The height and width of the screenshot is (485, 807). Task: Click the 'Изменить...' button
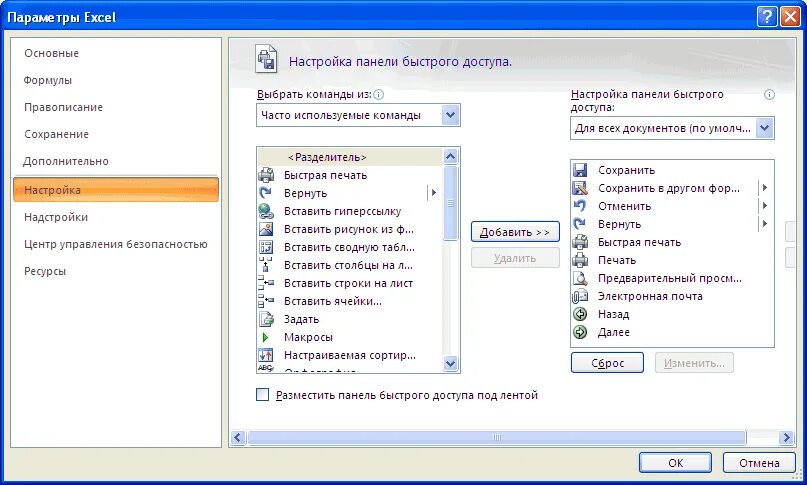pos(694,363)
